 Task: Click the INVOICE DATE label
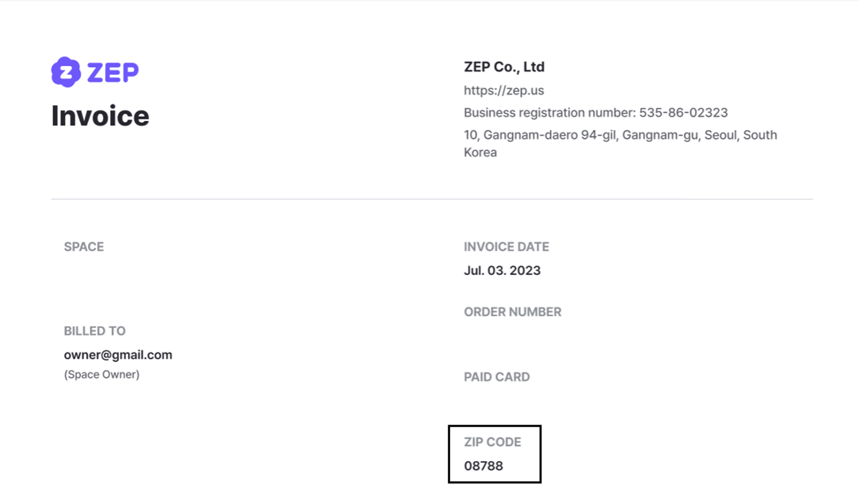(x=506, y=247)
